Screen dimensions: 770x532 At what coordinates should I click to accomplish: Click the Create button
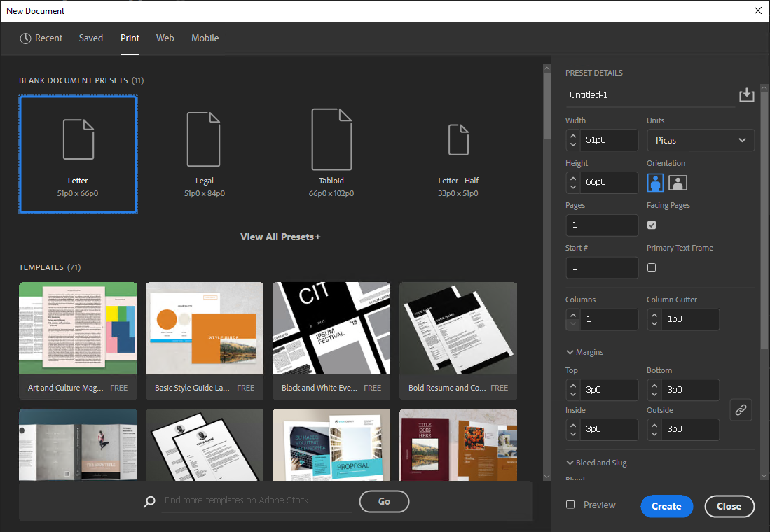[666, 506]
